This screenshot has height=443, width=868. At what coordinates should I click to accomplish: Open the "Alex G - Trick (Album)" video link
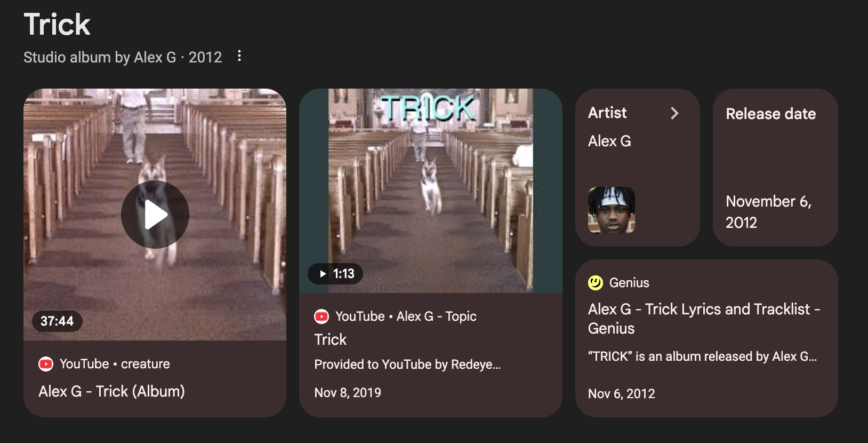click(x=111, y=391)
